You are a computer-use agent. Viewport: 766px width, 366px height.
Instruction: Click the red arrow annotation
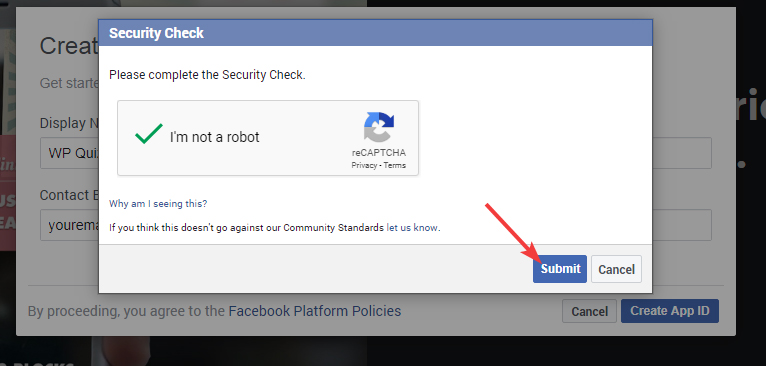[x=512, y=232]
